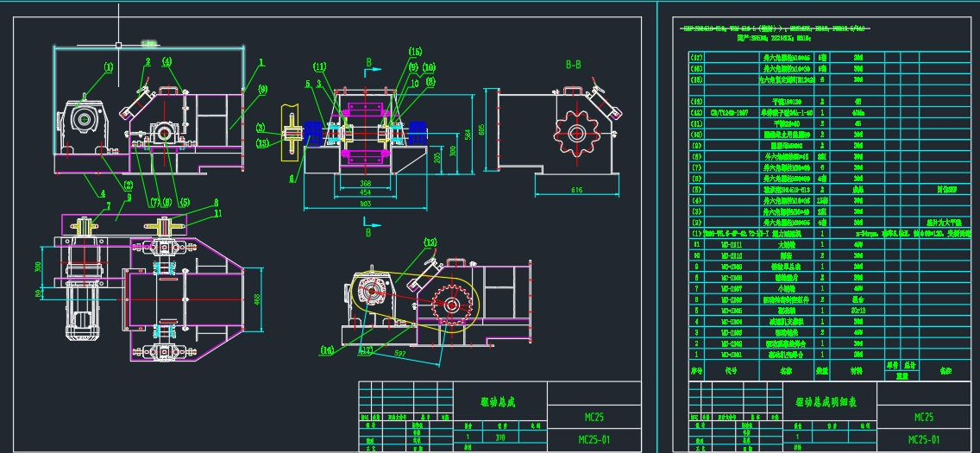Select balloon (11) in the section view

coord(319,66)
